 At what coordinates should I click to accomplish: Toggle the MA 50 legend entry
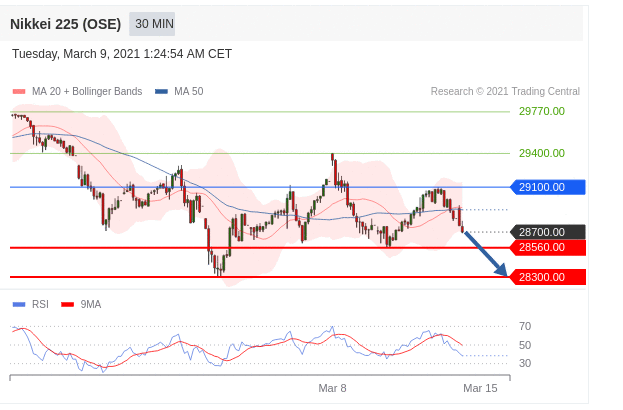pos(179,91)
